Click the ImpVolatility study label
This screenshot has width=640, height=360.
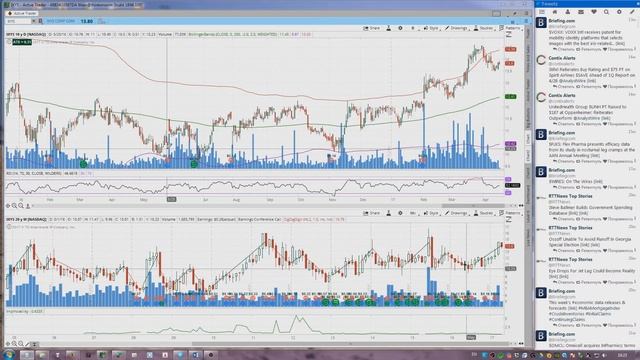pos(24,311)
